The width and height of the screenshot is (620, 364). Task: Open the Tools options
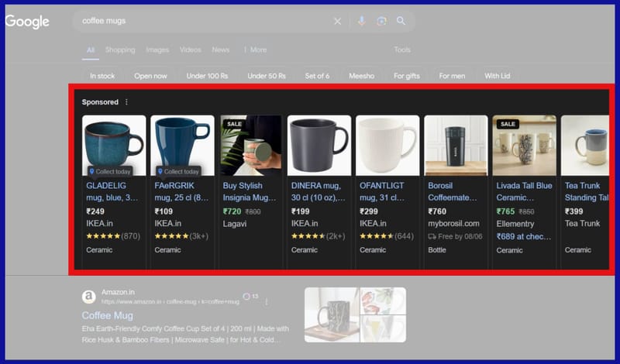click(x=401, y=50)
